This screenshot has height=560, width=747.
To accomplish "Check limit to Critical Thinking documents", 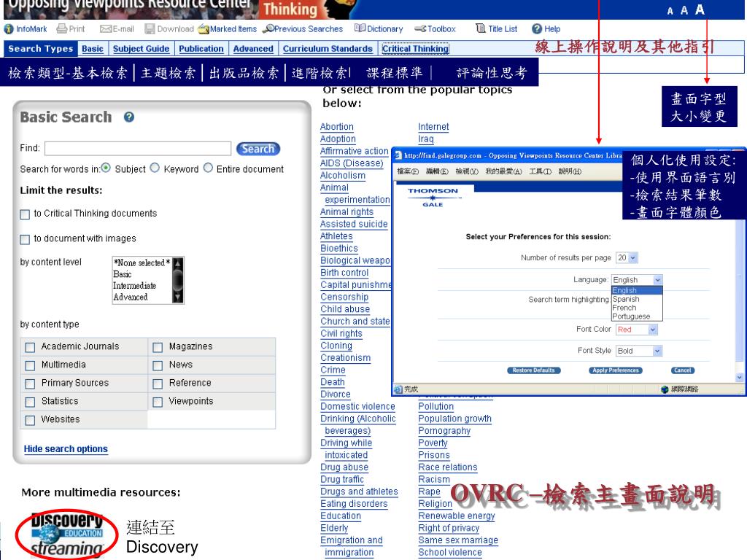I will (25, 214).
